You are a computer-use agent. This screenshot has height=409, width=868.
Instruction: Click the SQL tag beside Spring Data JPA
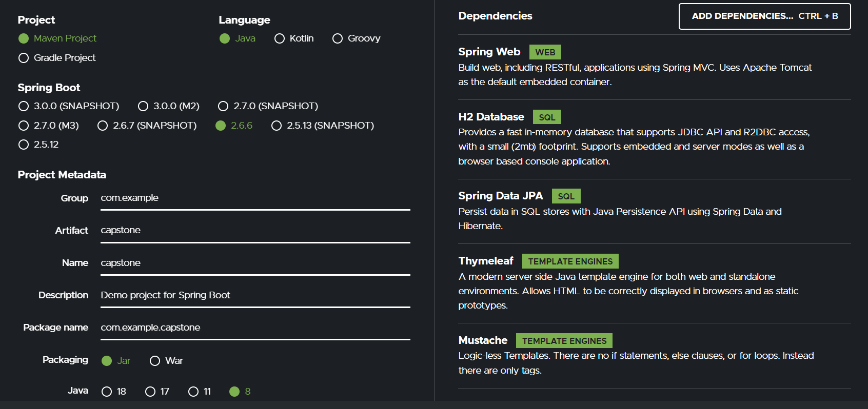566,196
